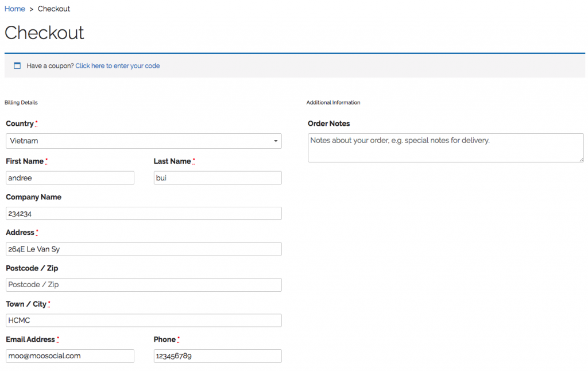Focus the Last Name field with bui
Screen dimensions: 588x371
[218, 178]
